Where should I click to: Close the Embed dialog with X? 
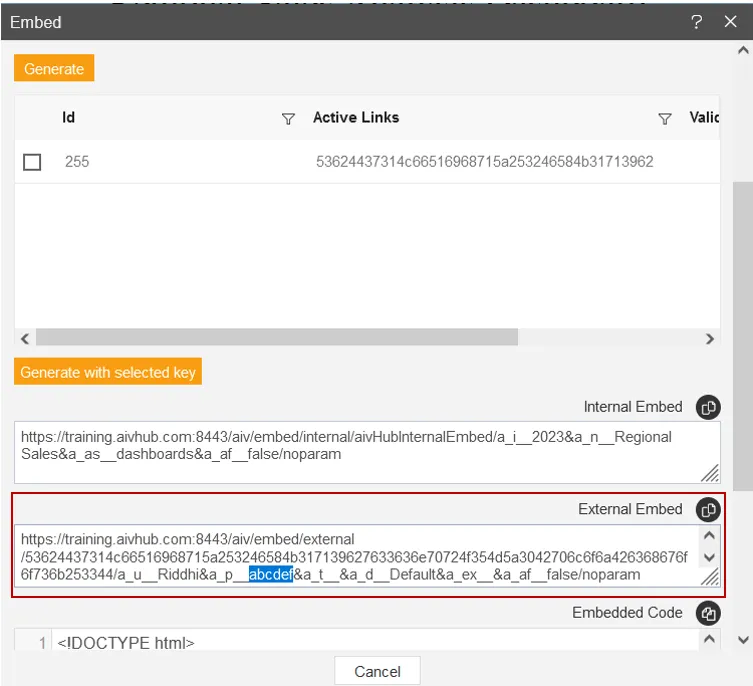(x=730, y=22)
